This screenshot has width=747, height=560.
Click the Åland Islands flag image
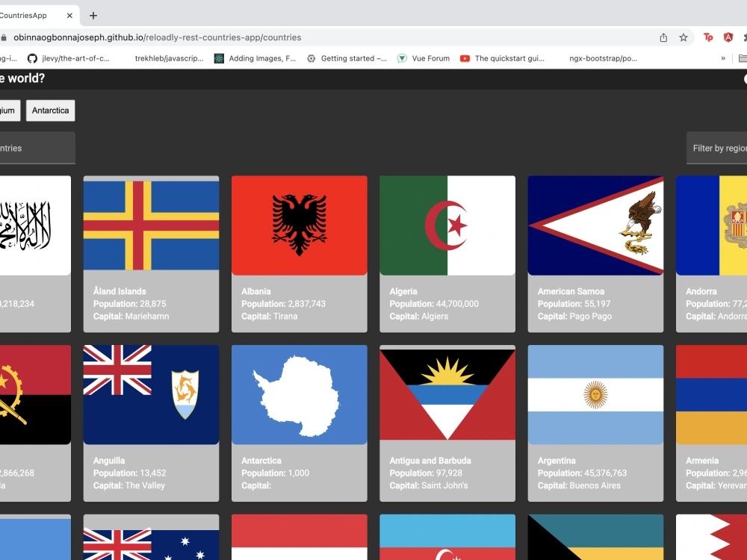pyautogui.click(x=151, y=225)
